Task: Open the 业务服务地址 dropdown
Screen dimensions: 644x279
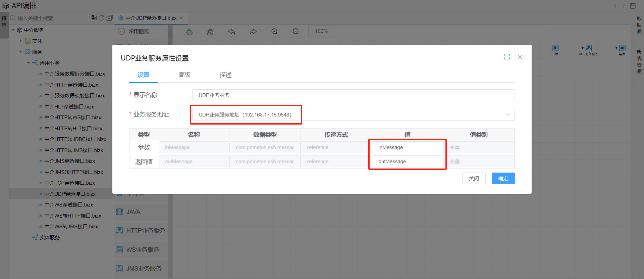Action: click(x=354, y=114)
